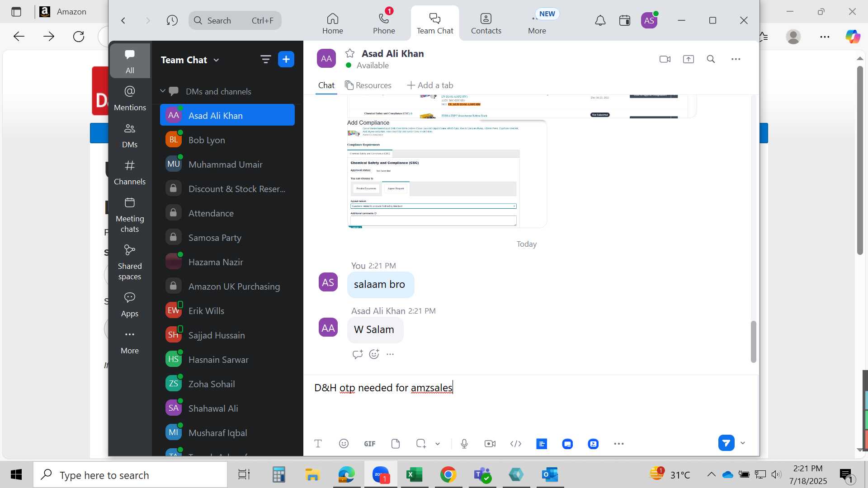868x488 pixels.
Task: Open the Samosa Party channel
Action: pos(227,238)
